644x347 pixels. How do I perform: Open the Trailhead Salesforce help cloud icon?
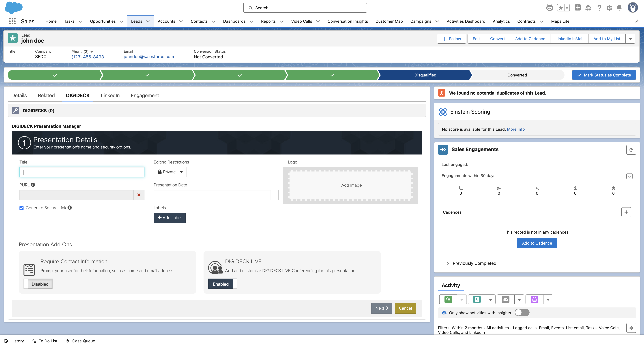point(588,8)
